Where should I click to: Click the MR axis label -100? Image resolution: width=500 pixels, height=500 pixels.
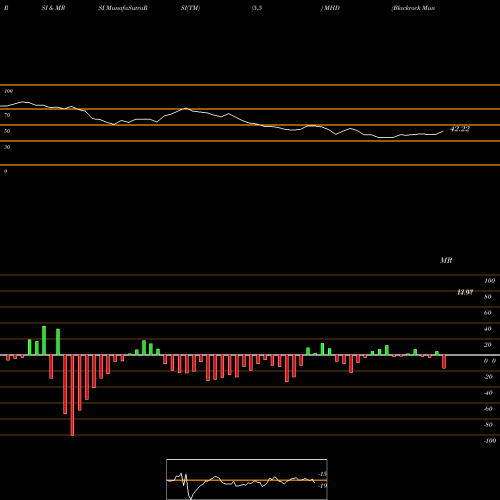[x=490, y=441]
